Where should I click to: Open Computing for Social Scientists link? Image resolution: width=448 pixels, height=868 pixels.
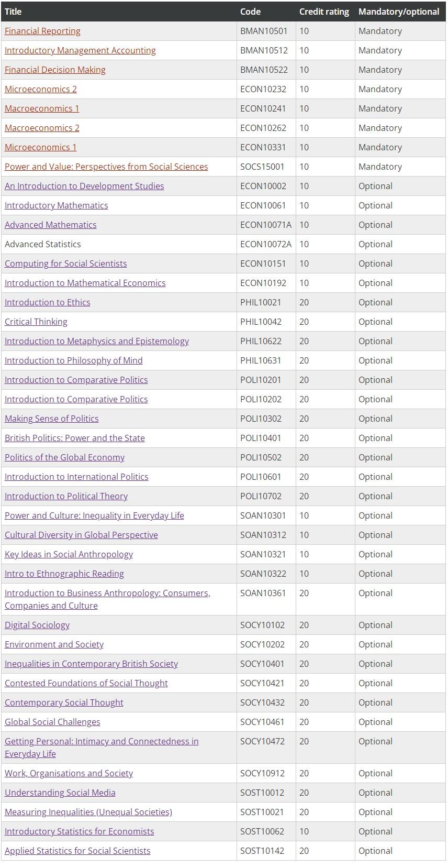(66, 263)
